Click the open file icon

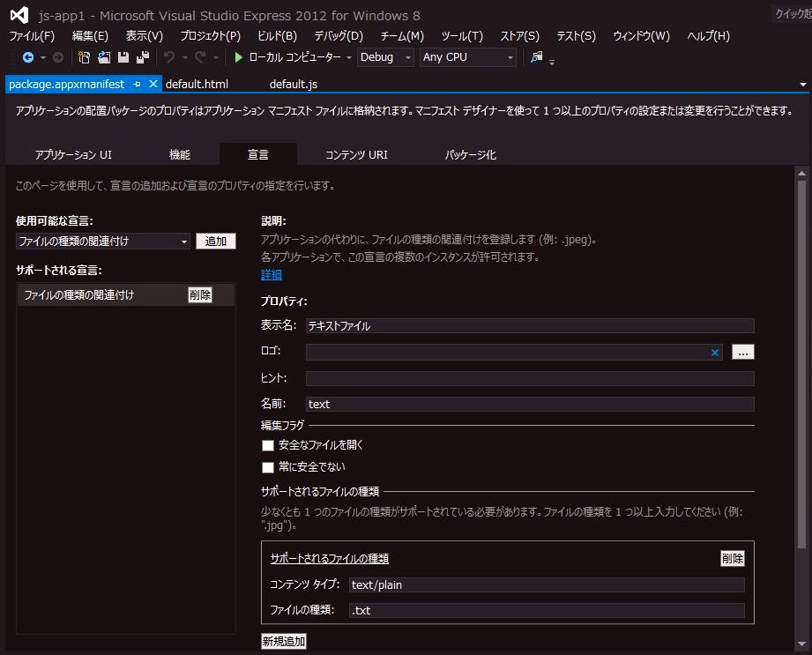click(x=104, y=57)
